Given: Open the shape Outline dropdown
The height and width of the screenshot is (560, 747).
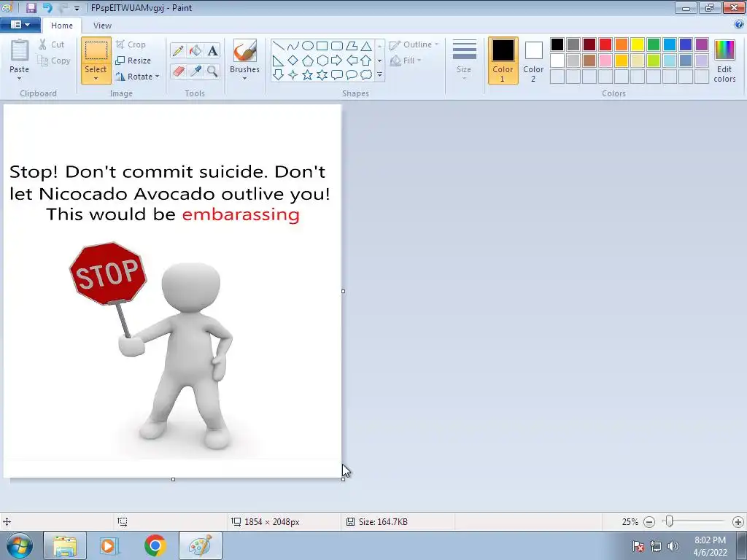Looking at the screenshot, I should pos(414,44).
